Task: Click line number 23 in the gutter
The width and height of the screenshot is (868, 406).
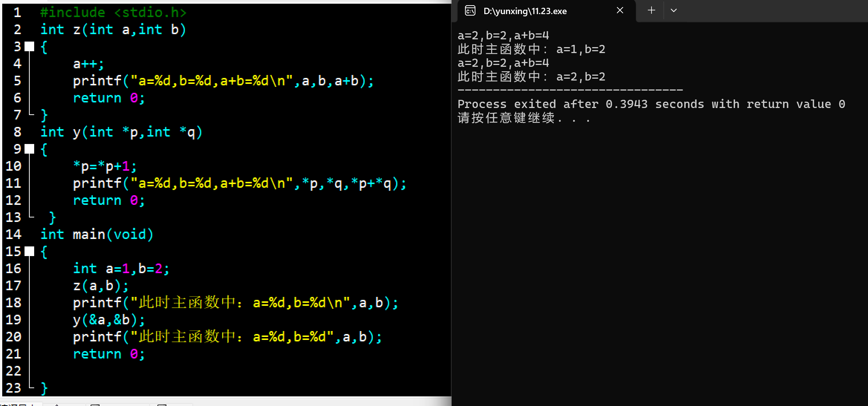Action: [x=13, y=388]
